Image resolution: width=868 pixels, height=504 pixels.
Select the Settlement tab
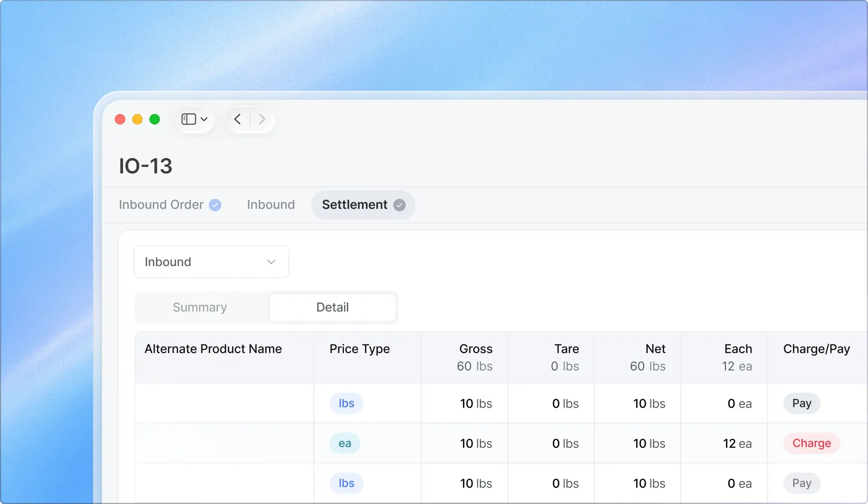pyautogui.click(x=363, y=205)
